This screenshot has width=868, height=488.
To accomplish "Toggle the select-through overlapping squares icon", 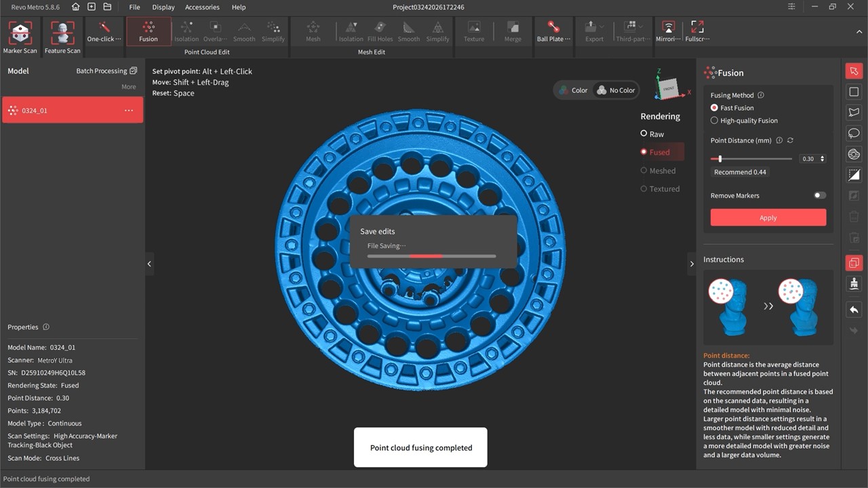I will pyautogui.click(x=854, y=263).
